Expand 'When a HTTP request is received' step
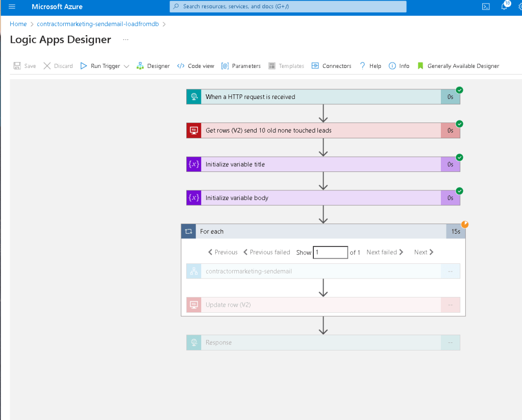Screen dimensions: 522x420 coord(324,97)
